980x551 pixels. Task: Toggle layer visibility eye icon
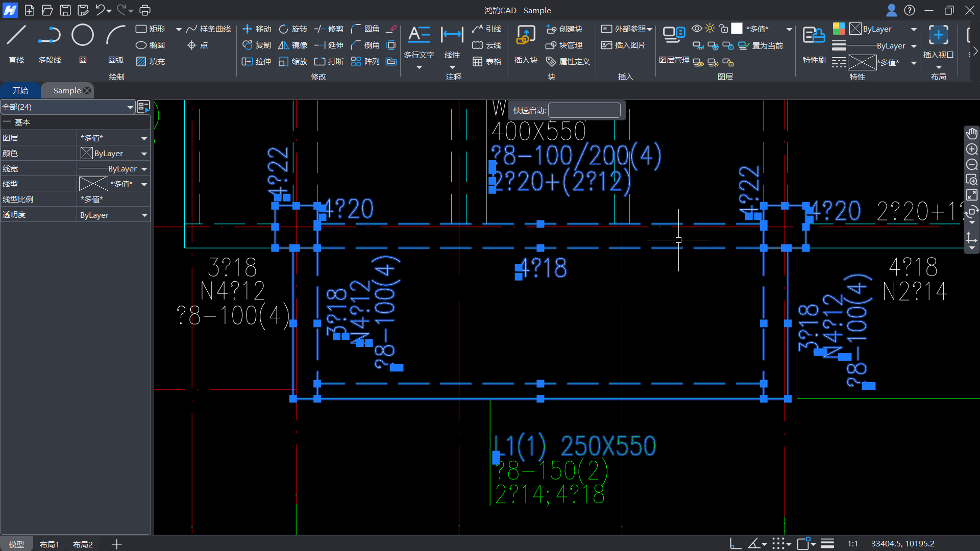[x=697, y=29]
